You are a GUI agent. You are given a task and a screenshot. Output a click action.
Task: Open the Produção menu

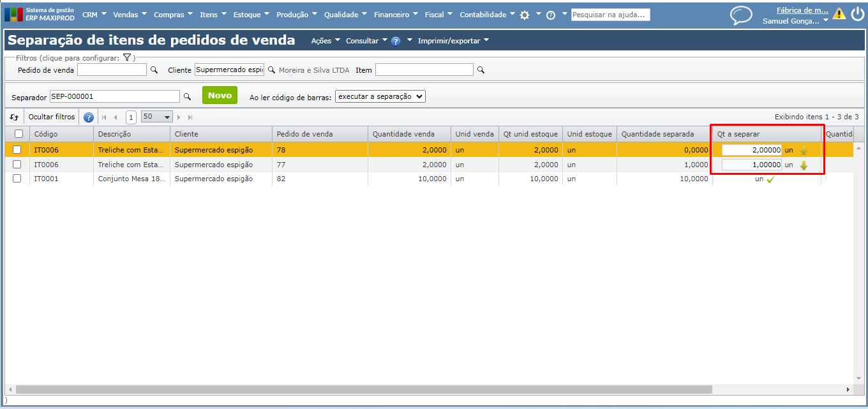pyautogui.click(x=296, y=15)
